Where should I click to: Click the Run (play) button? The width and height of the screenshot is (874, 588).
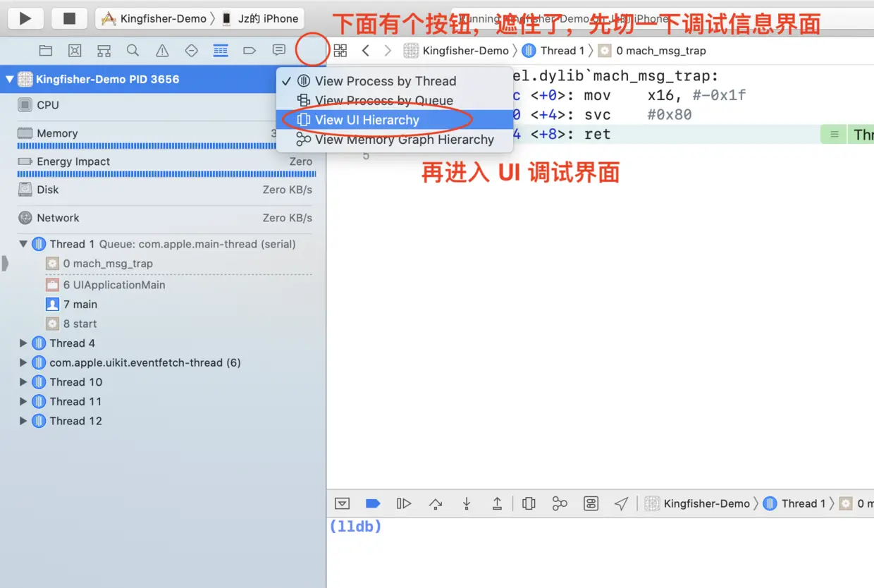click(25, 19)
